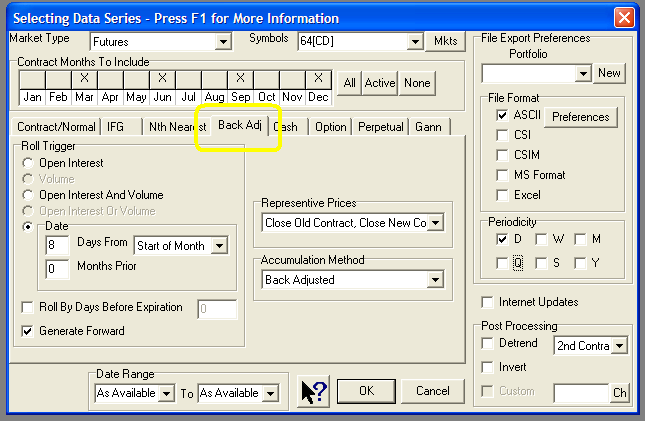The image size is (645, 421).
Task: Select the Open Interest radio button
Action: [x=28, y=163]
